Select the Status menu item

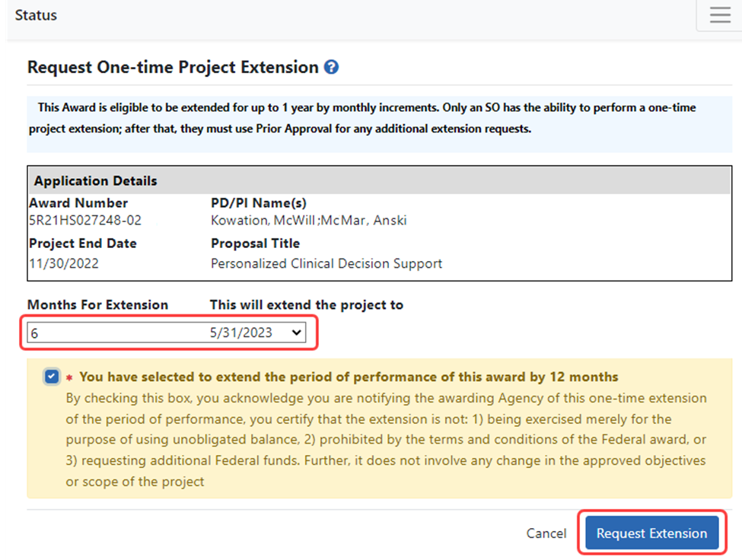coord(36,15)
